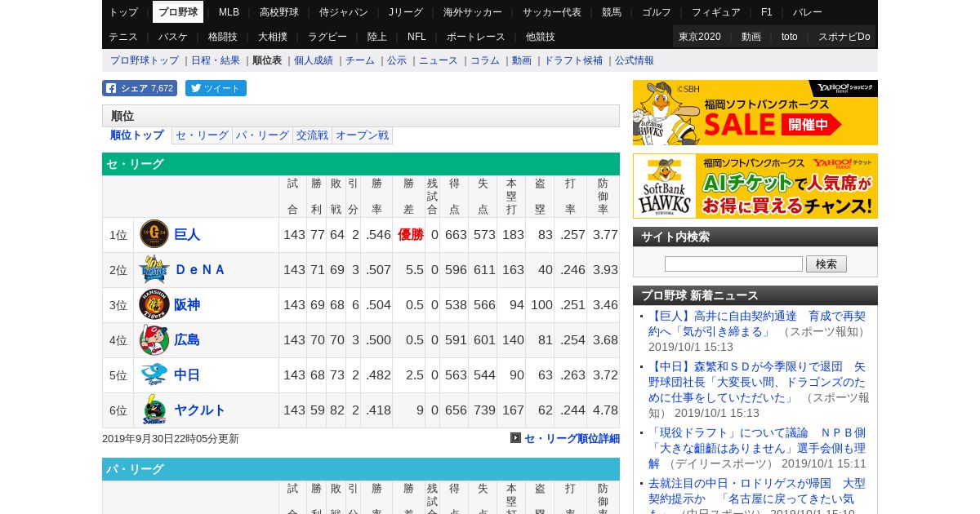Click the Twitter tweet button

pyautogui.click(x=216, y=88)
